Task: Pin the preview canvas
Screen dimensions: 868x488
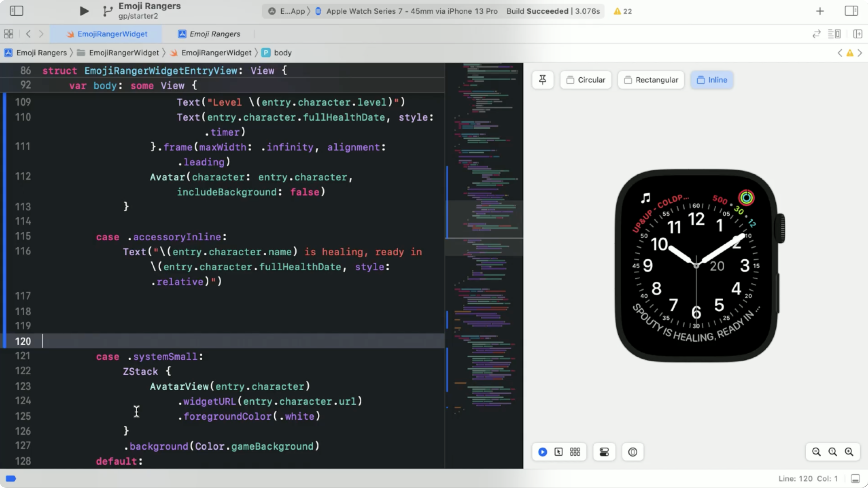Action: tap(542, 80)
